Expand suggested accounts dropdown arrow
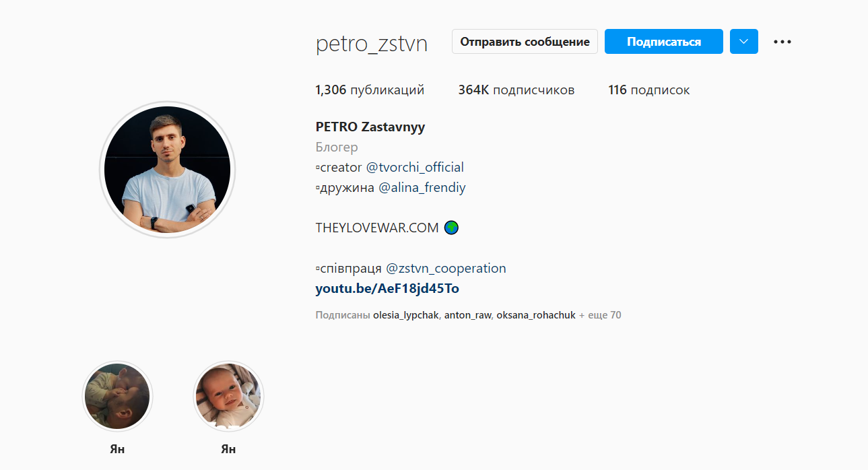 744,42
